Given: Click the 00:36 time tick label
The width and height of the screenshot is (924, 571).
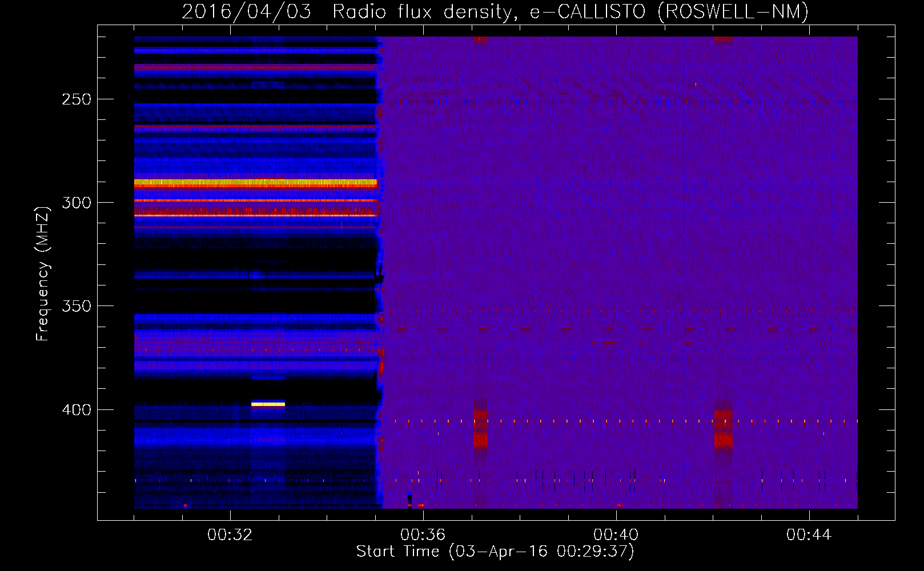Looking at the screenshot, I should tap(423, 535).
